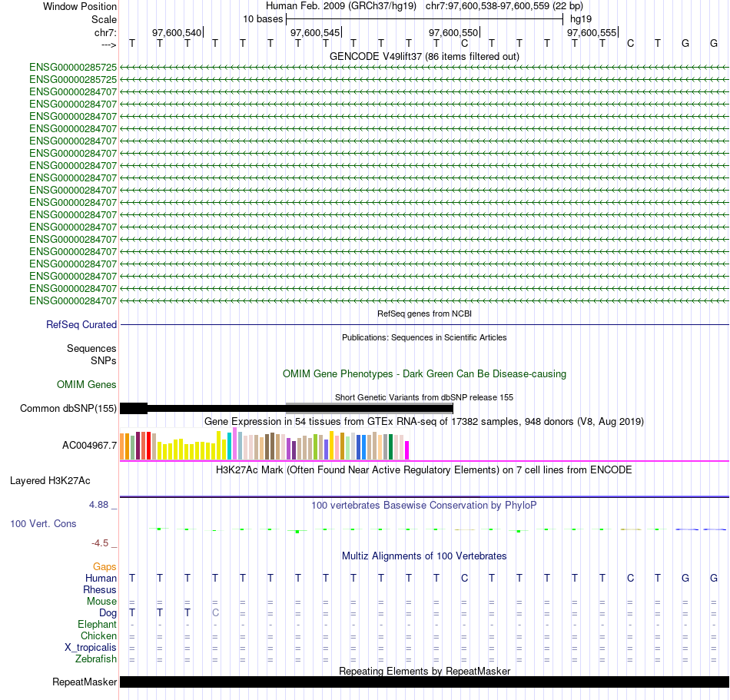Click the ---> sequence direction label
Screen dimensions: 730x700
108,45
